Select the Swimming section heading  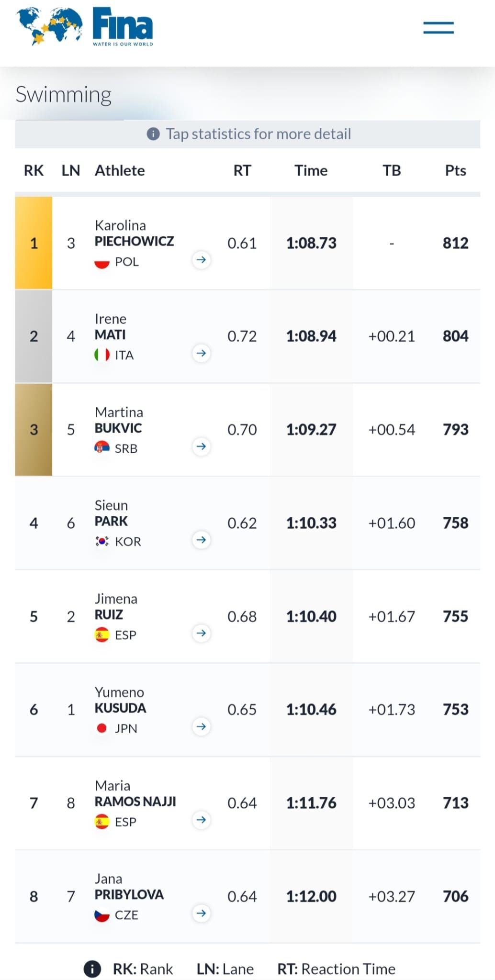point(64,95)
